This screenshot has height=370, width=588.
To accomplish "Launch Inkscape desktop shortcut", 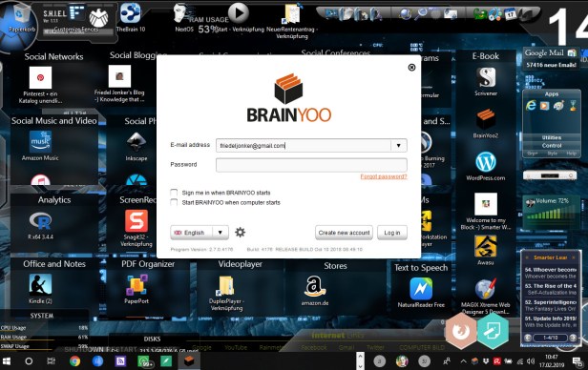I will coord(136,143).
